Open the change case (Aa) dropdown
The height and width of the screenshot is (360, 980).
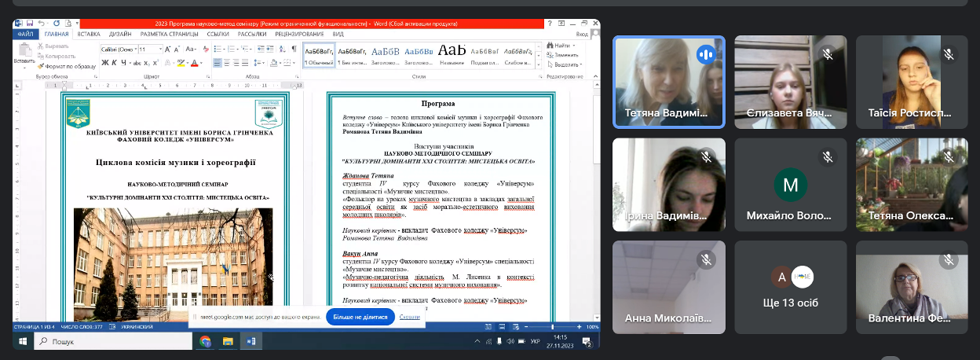[x=191, y=49]
